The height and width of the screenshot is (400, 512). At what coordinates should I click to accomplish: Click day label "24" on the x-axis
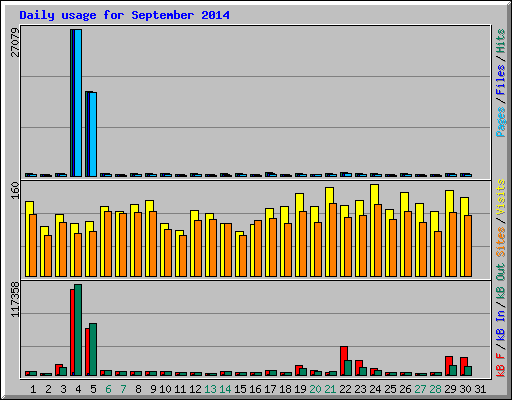(x=375, y=389)
